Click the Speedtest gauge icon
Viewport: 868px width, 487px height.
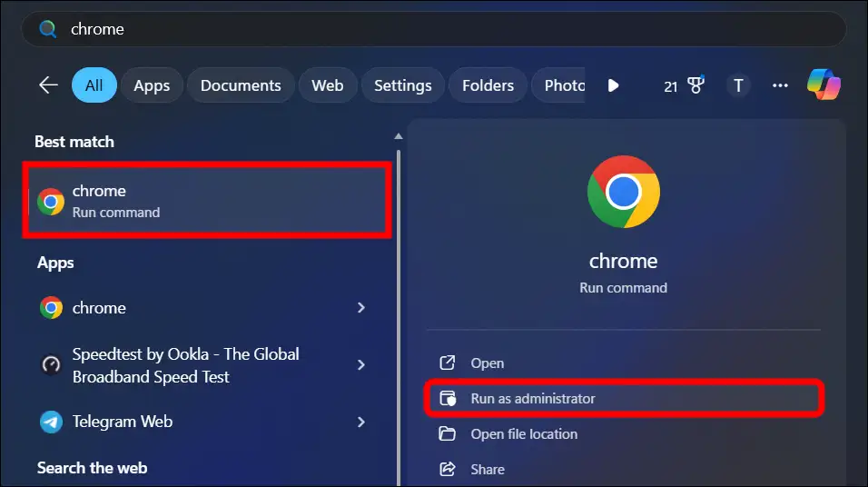click(51, 365)
